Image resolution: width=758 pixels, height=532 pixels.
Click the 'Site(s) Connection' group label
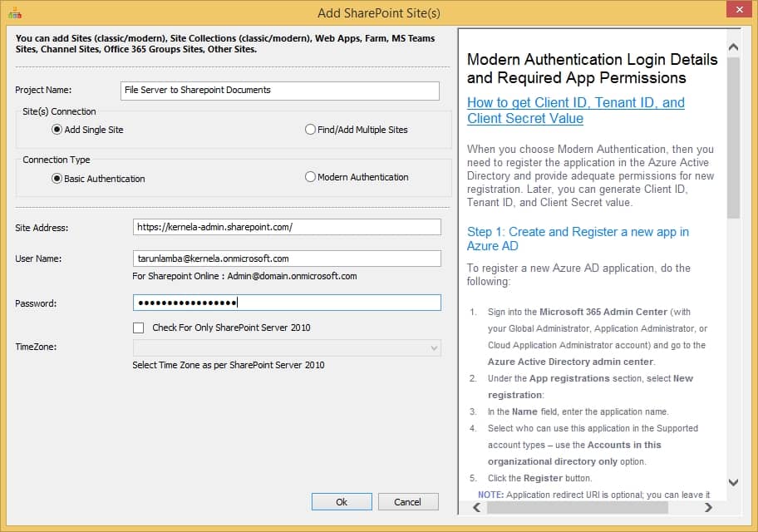[x=60, y=111]
